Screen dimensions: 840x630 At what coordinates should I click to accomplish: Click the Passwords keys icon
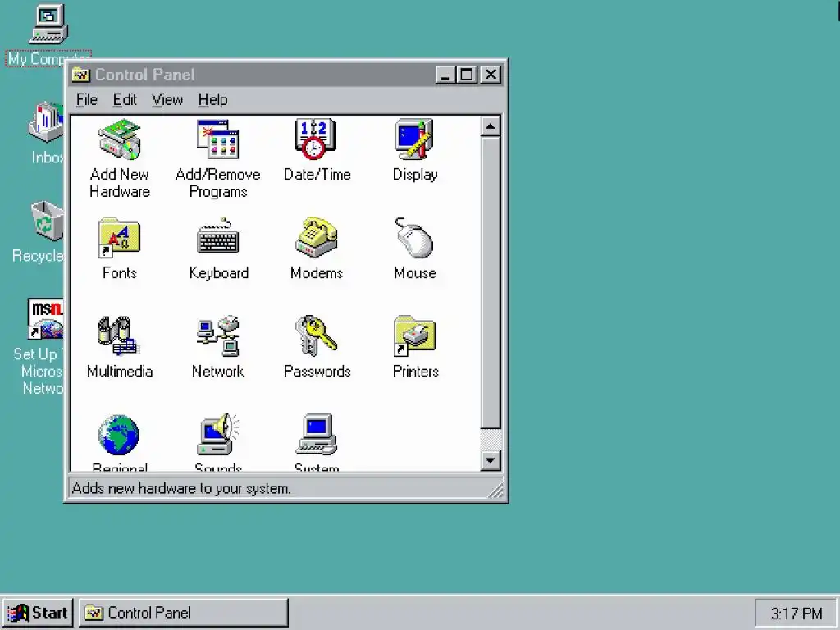(x=316, y=336)
